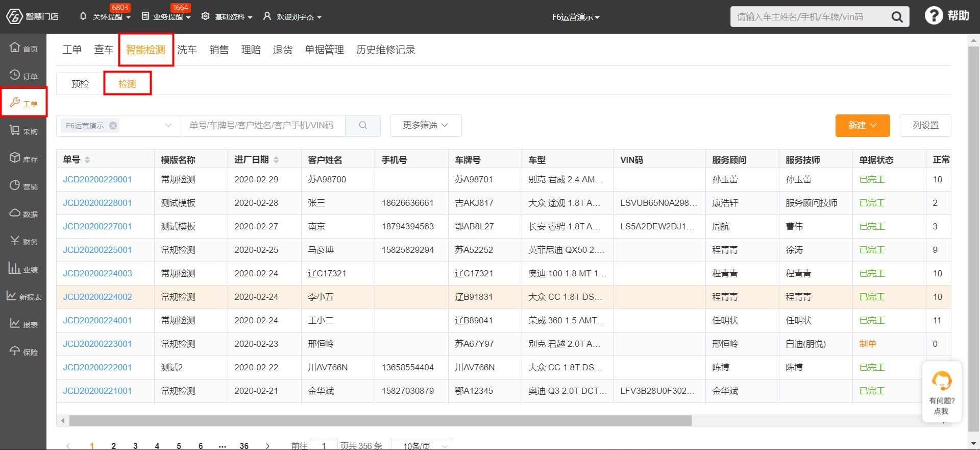Sort by 单号 column arrows
Screen dimensions: 980x450
[x=87, y=160]
